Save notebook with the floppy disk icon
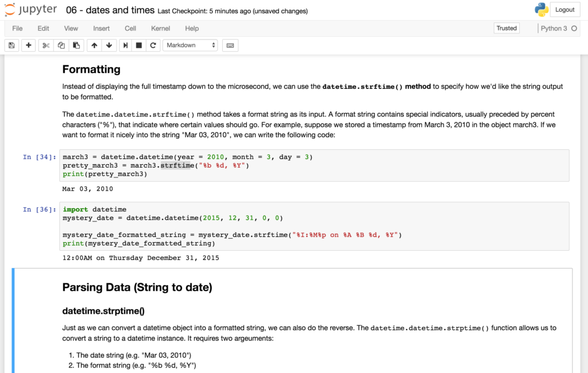 [11, 45]
